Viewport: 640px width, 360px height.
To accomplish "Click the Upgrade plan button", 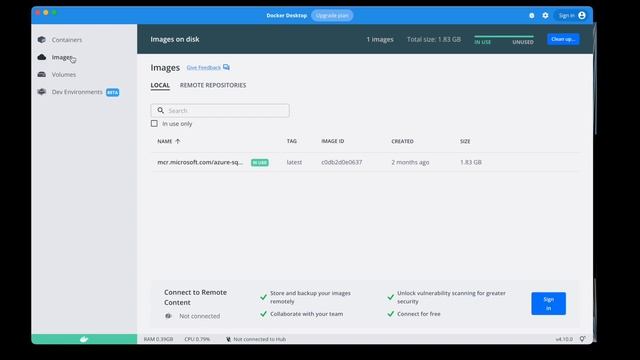I will [332, 16].
